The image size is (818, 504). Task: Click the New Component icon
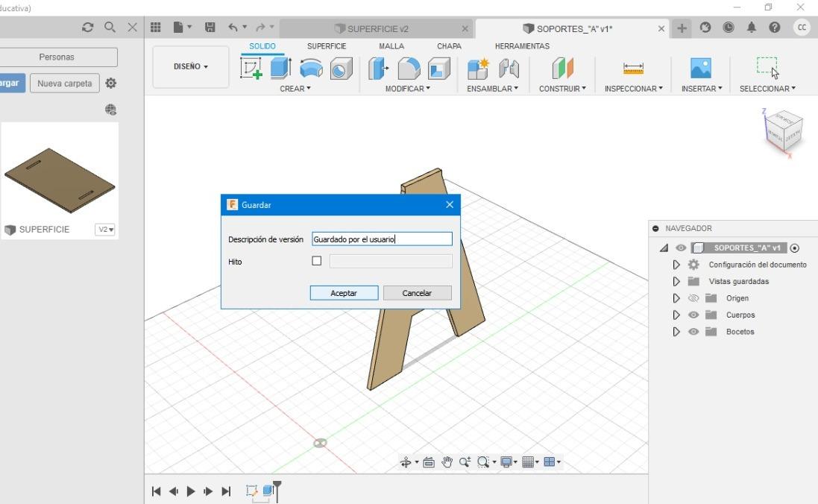coord(478,69)
